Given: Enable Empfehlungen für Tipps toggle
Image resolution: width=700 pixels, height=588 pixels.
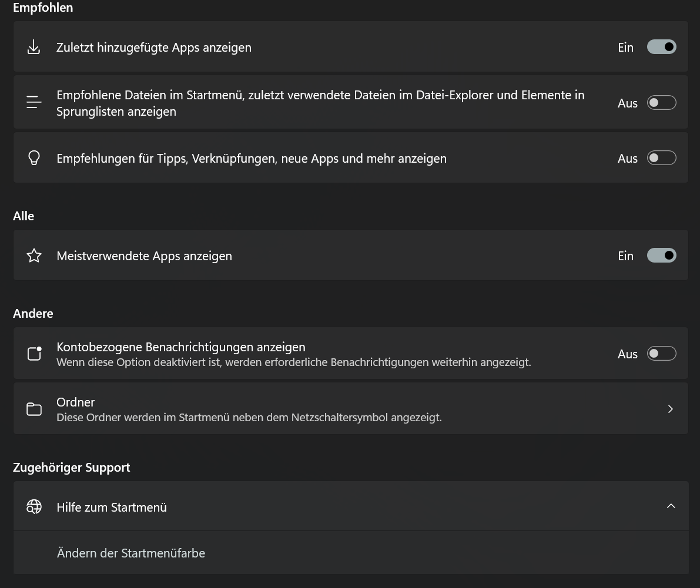Looking at the screenshot, I should [x=661, y=158].
